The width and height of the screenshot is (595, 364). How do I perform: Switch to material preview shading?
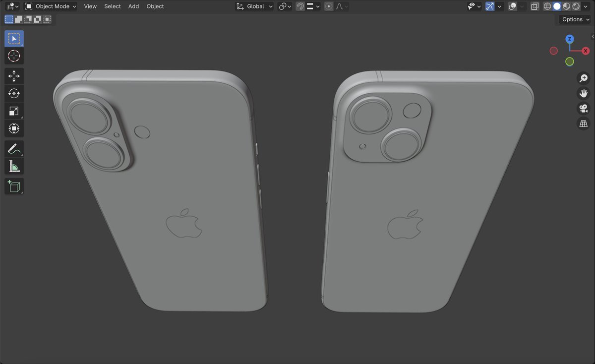coord(566,6)
